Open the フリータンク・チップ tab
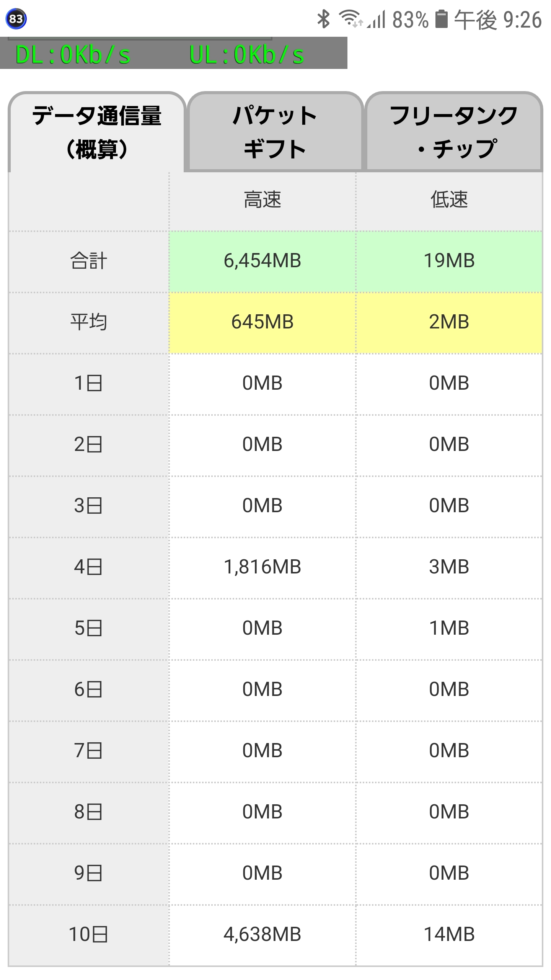 [454, 132]
